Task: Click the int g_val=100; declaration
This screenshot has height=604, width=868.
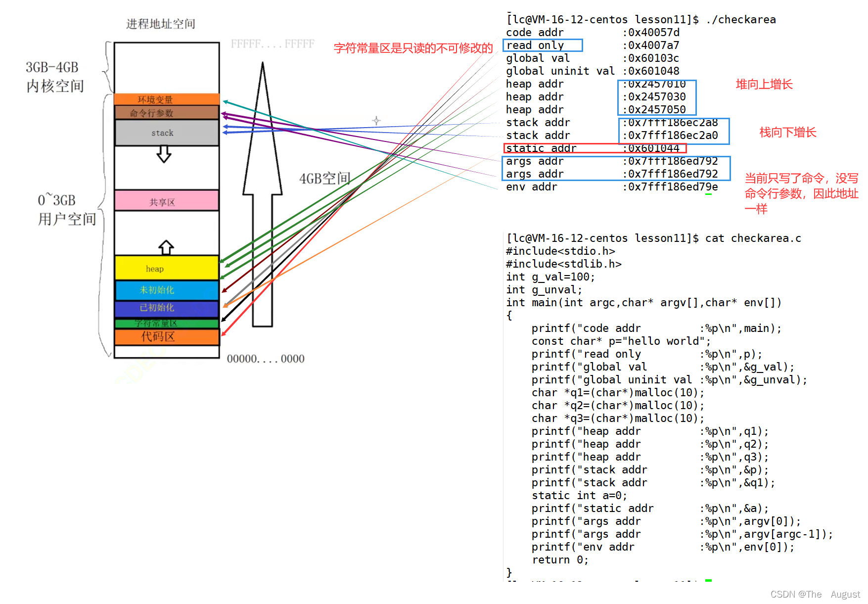Action: [550, 277]
